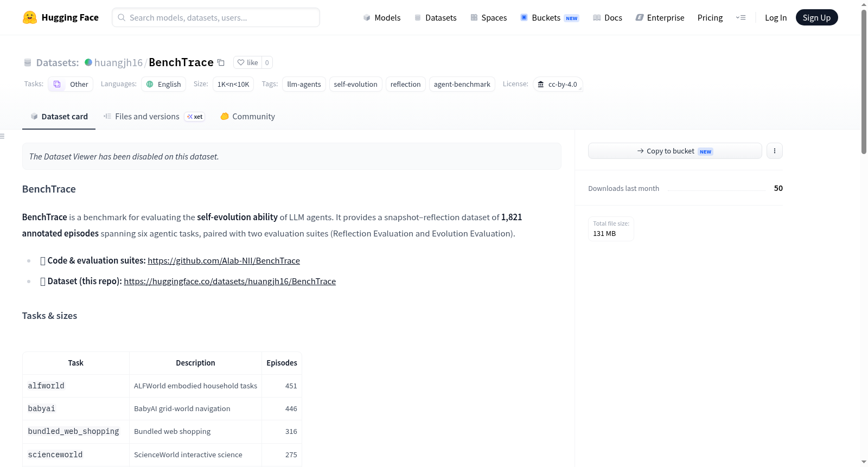
Task: Click the Hugging Face logo icon
Action: (x=30, y=17)
